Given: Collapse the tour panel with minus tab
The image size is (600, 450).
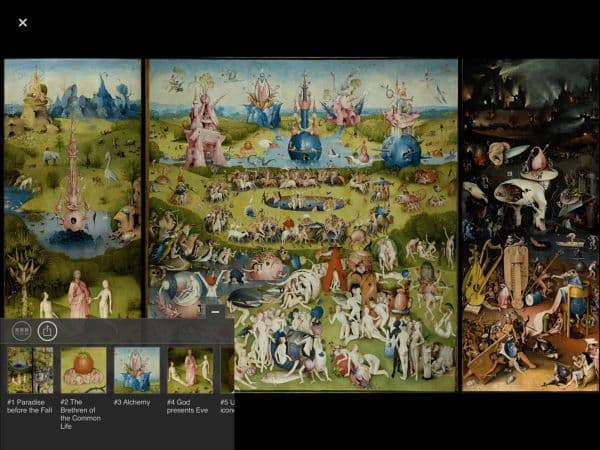Looking at the screenshot, I should (x=215, y=312).
